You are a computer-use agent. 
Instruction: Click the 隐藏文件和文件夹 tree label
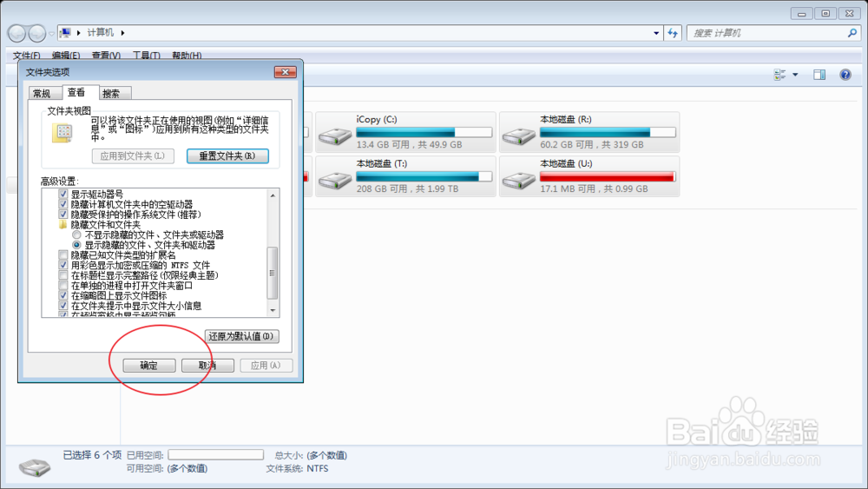coord(106,225)
